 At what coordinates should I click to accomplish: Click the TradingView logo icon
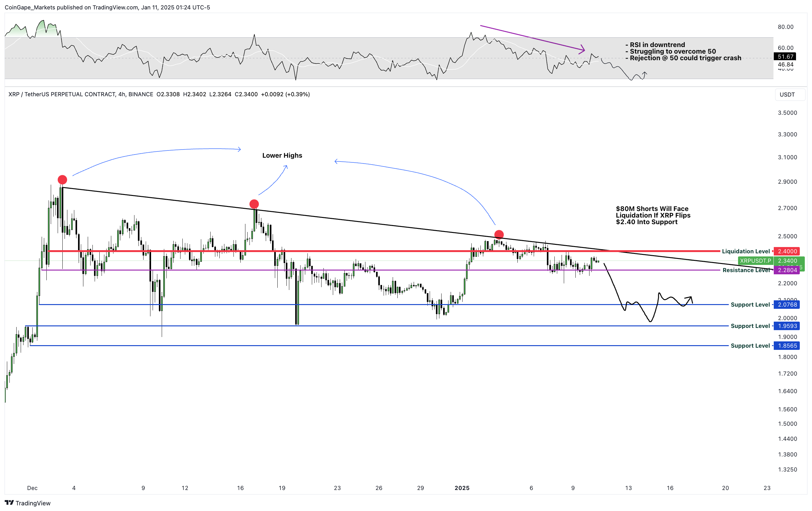tap(9, 503)
